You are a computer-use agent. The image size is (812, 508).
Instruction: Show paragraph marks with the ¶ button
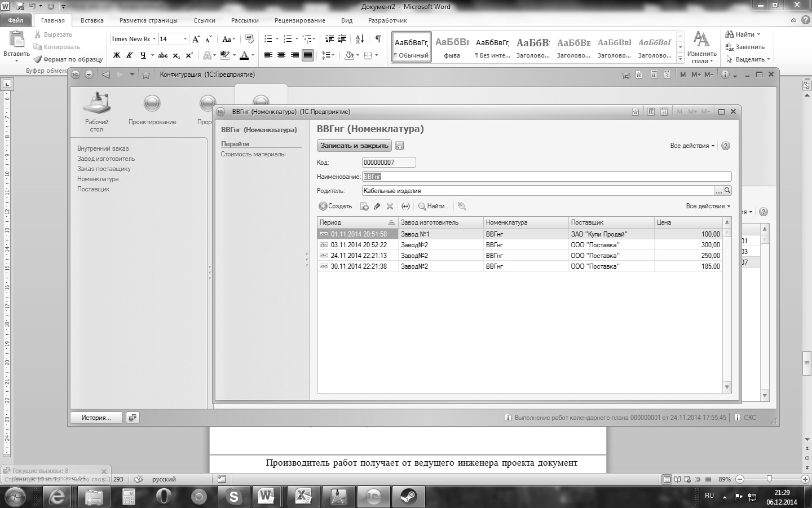(x=378, y=39)
